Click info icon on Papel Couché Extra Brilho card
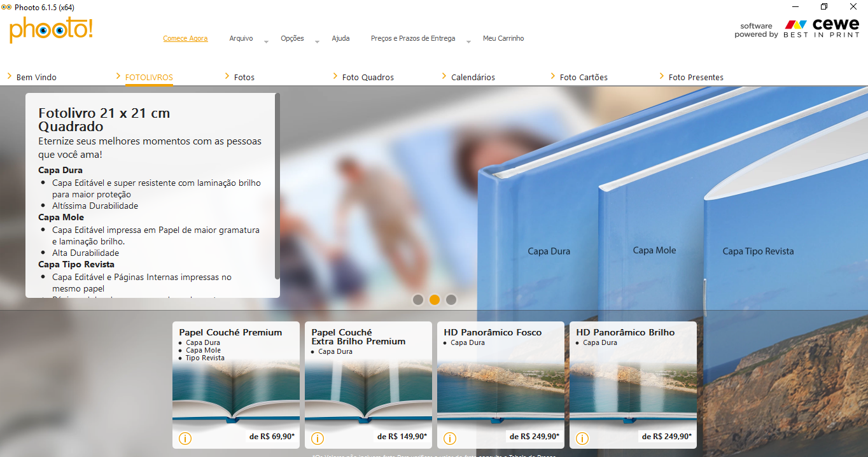The image size is (868, 457). click(318, 439)
